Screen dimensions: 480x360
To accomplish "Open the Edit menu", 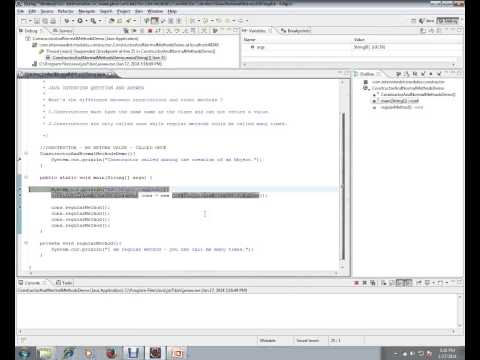I will 32,11.
